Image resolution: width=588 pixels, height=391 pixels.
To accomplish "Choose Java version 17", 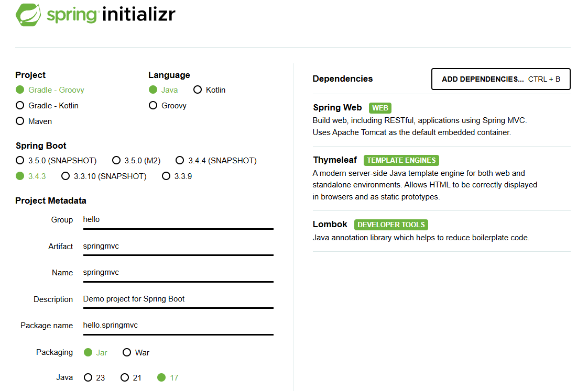I will tap(168, 378).
